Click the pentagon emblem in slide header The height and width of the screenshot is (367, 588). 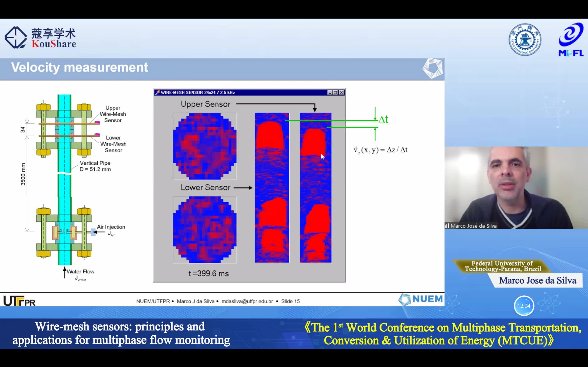432,68
